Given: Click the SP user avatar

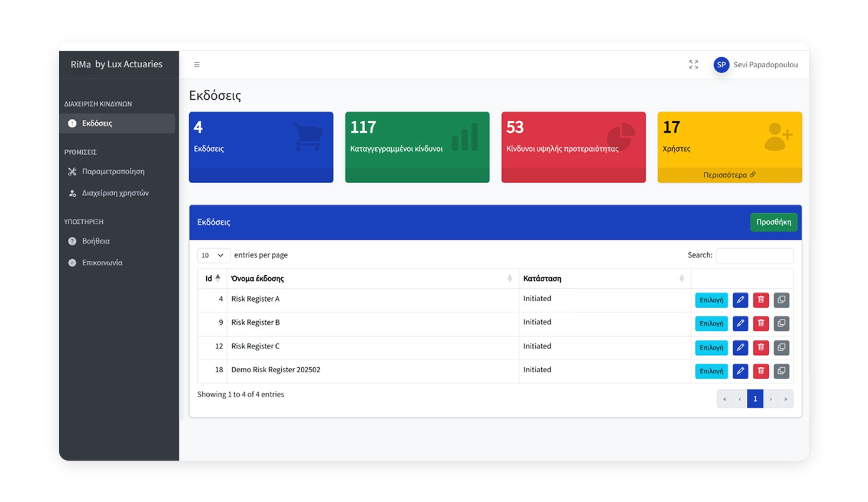Looking at the screenshot, I should [721, 65].
